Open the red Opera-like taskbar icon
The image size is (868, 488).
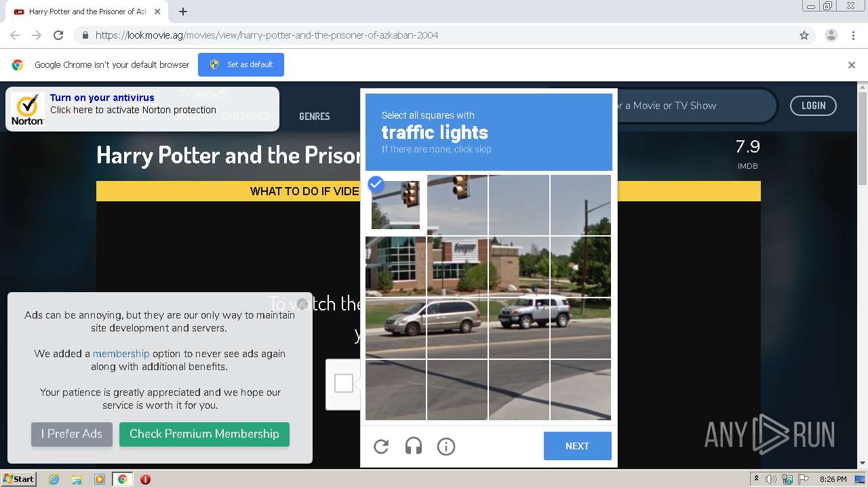(145, 479)
